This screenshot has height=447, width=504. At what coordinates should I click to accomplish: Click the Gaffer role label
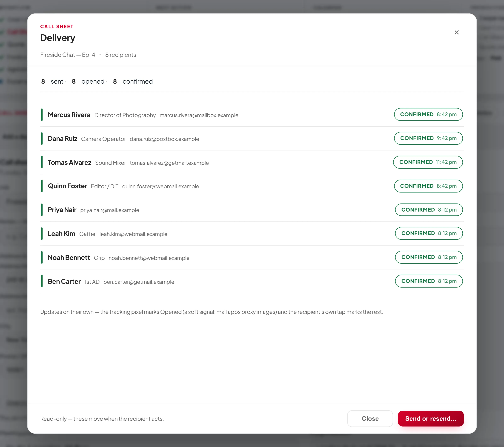tap(87, 234)
